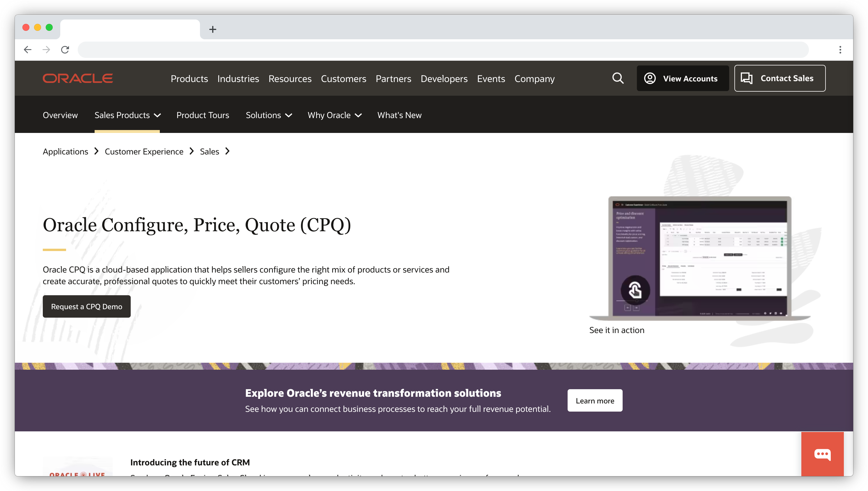
Task: Open the red chat bubble widget
Action: tap(822, 454)
